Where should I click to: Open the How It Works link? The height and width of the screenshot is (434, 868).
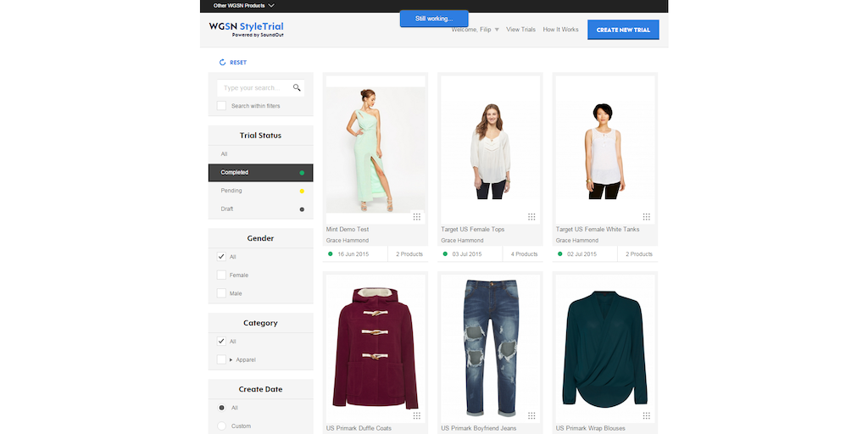(561, 30)
